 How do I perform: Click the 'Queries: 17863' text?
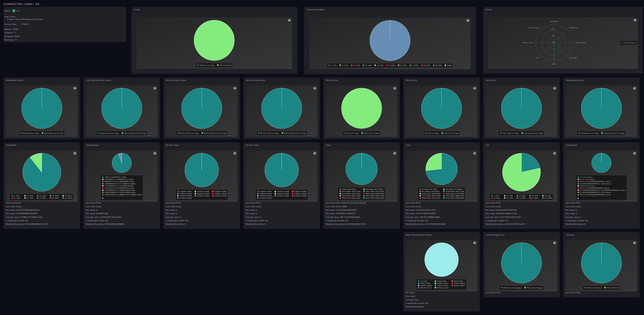11,29
